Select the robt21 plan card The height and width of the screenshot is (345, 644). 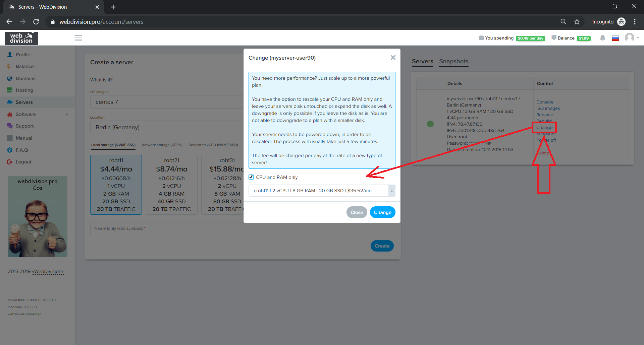click(x=171, y=185)
